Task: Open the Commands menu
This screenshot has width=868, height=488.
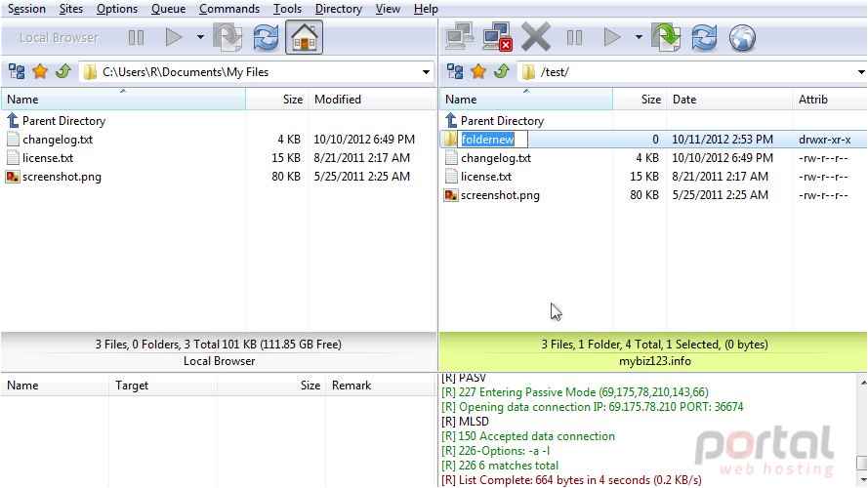Action: (229, 9)
